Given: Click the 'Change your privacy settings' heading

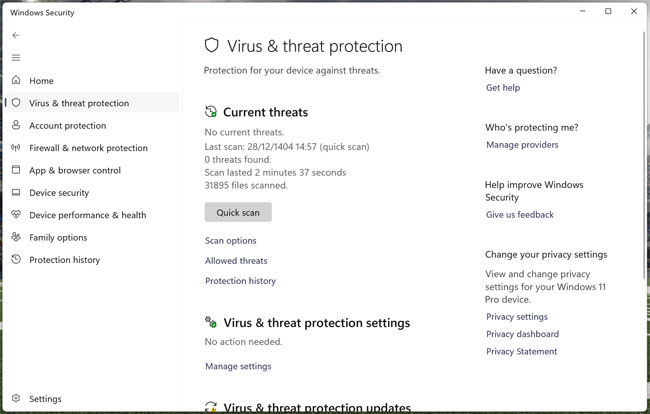Looking at the screenshot, I should [x=546, y=254].
